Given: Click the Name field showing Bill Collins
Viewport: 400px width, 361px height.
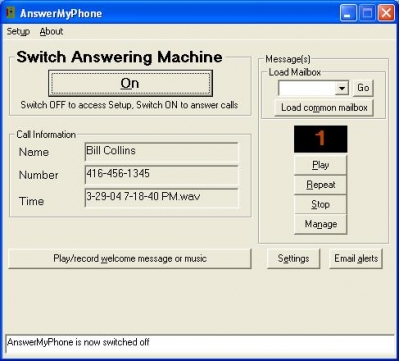Looking at the screenshot, I should pyautogui.click(x=162, y=152).
